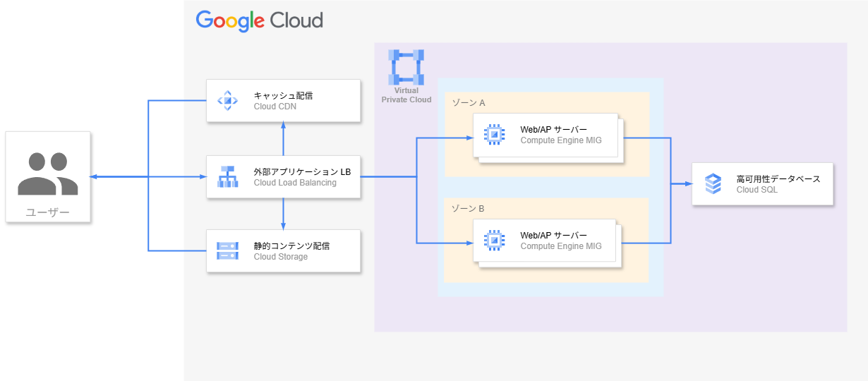868x381 pixels.
Task: Click the Compute Engine MIG text in ゾーン B
Action: [560, 246]
